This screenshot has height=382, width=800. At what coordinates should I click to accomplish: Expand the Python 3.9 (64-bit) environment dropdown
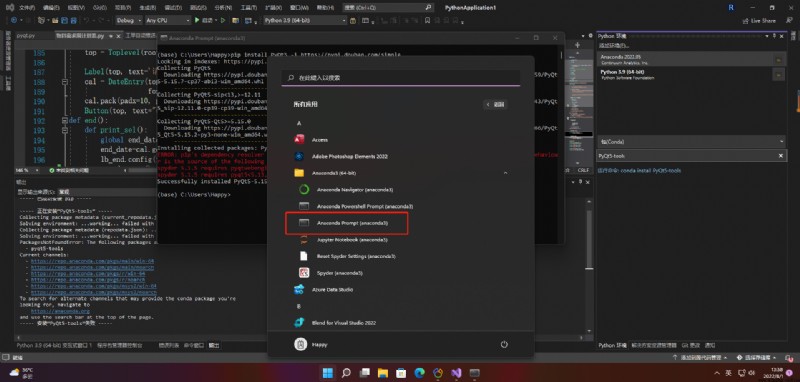coord(305,20)
